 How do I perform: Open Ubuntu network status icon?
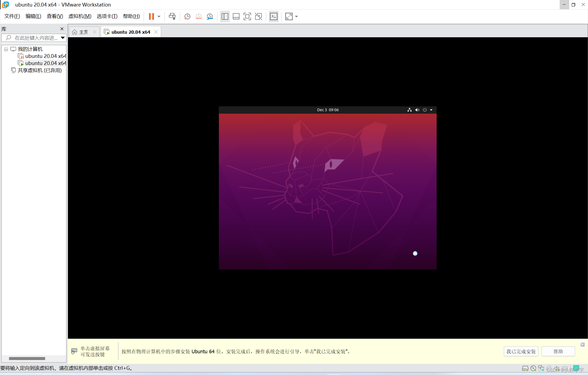click(409, 110)
